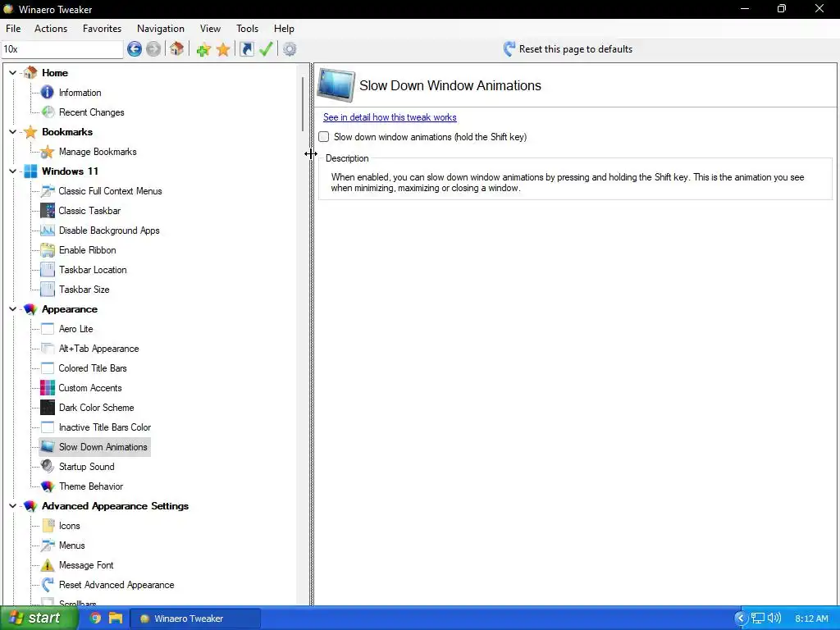Click the 8:12 AM taskbar clock

(811, 619)
